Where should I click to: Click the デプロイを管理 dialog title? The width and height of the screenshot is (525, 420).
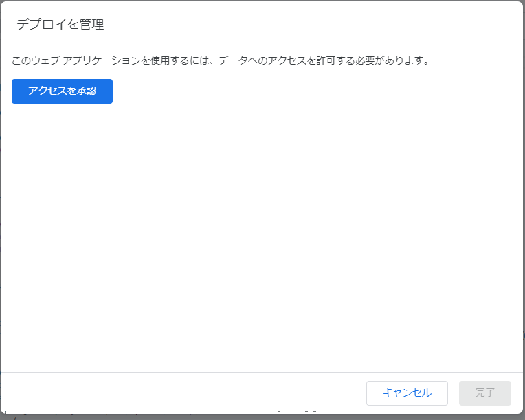coord(60,24)
